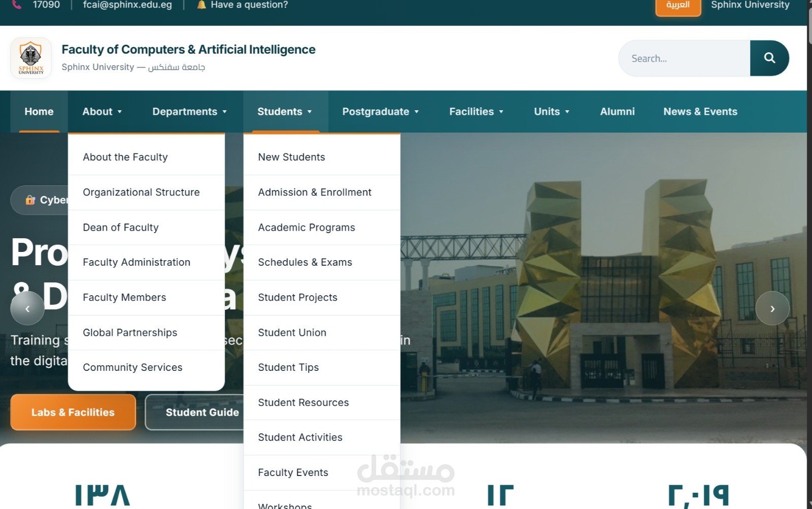Image resolution: width=812 pixels, height=509 pixels.
Task: Advance to next slide with right arrow
Action: point(772,308)
